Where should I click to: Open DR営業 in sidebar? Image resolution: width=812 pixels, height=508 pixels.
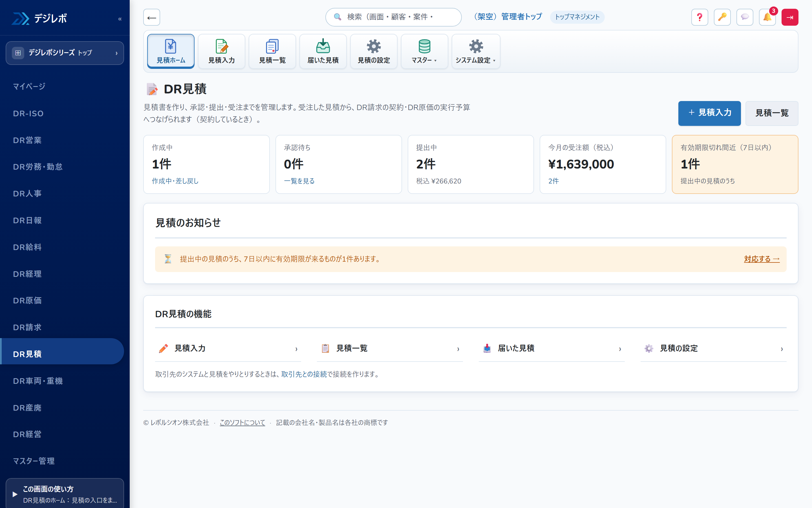(62, 140)
